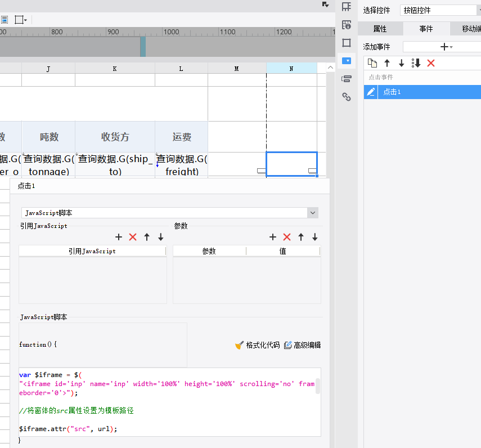Switch to the 事件 tab
The width and height of the screenshot is (481, 448).
pos(426,29)
